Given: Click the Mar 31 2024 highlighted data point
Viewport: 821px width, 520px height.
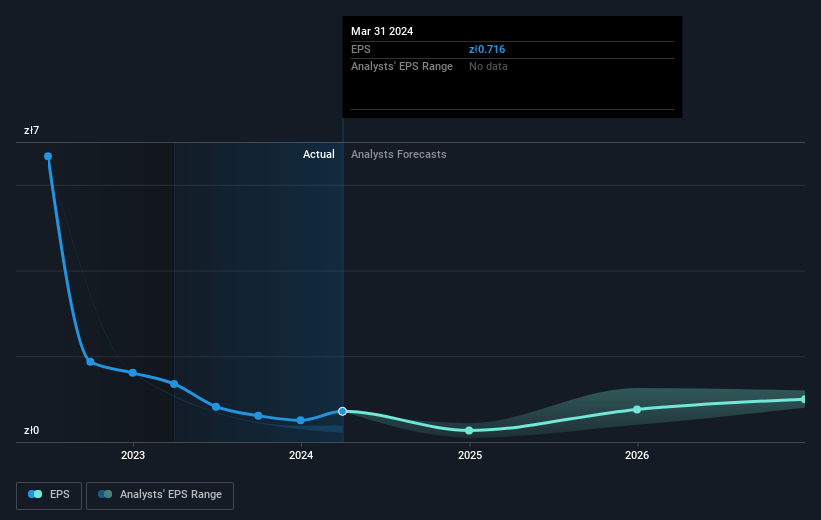Looking at the screenshot, I should [x=342, y=411].
